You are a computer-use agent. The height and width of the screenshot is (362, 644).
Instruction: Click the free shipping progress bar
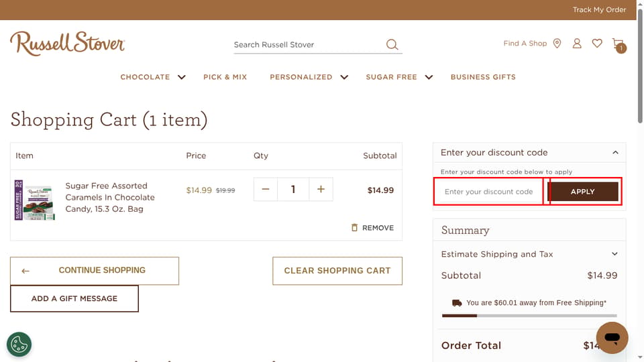point(529,316)
